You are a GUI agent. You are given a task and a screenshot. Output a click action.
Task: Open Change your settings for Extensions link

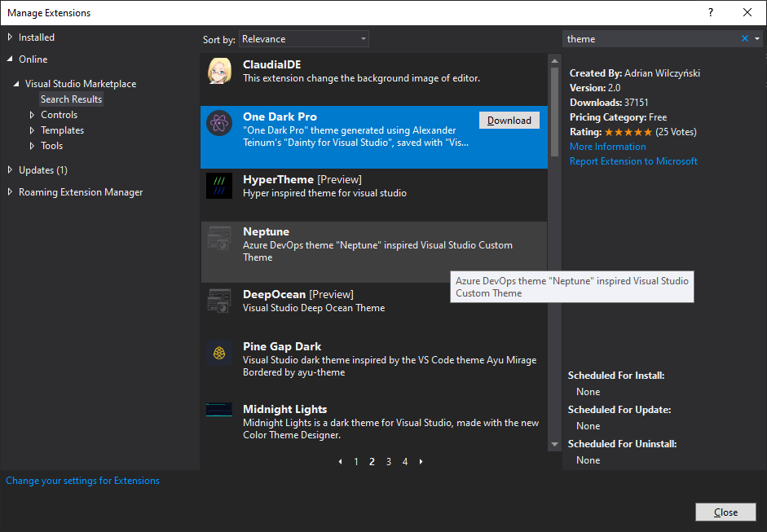(x=82, y=481)
